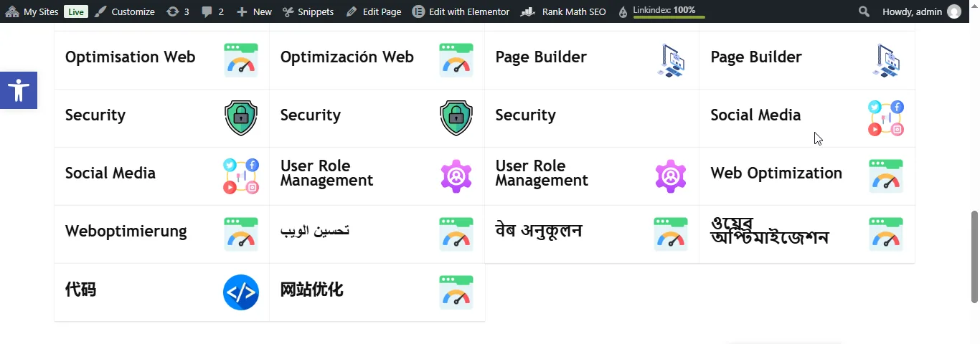
Task: Click the gauge icon beside ওয়েব অপ্টিমাইজেশন
Action: (x=886, y=234)
